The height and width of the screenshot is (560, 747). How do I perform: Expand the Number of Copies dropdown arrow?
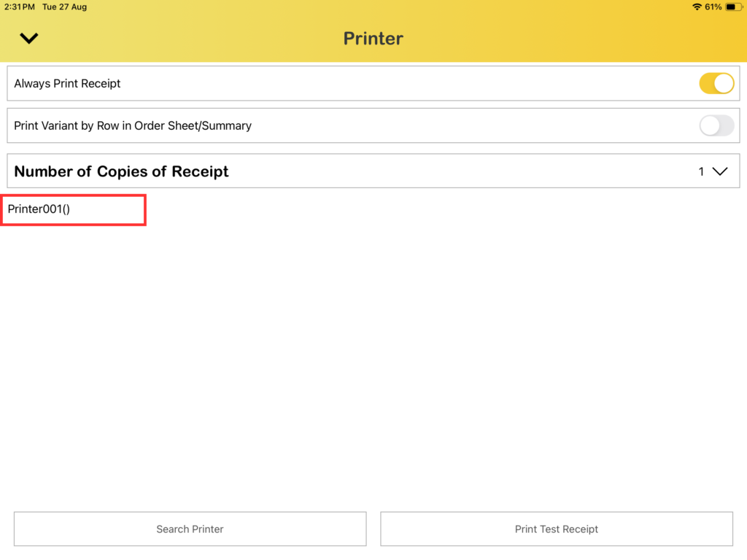(x=720, y=171)
